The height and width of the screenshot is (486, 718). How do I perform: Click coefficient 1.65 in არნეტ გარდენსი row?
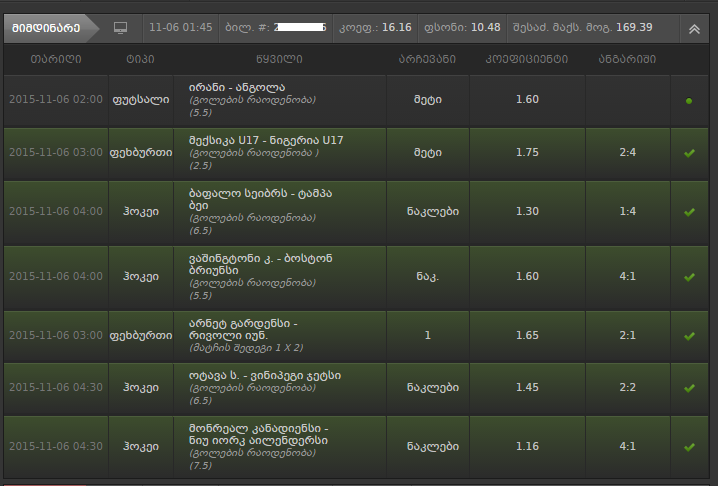527,336
